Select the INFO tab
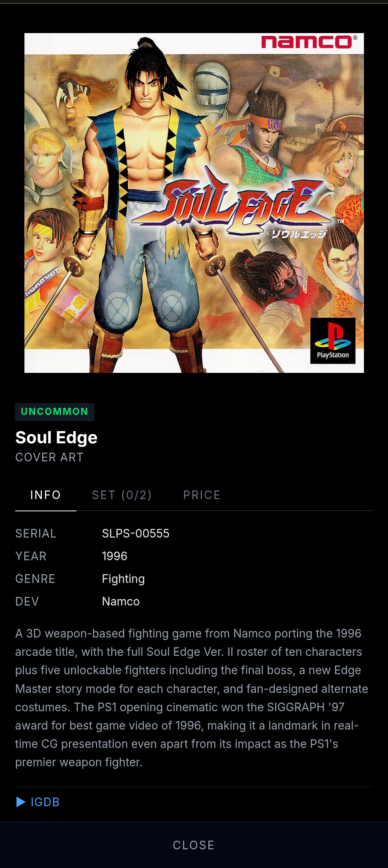 [x=46, y=495]
